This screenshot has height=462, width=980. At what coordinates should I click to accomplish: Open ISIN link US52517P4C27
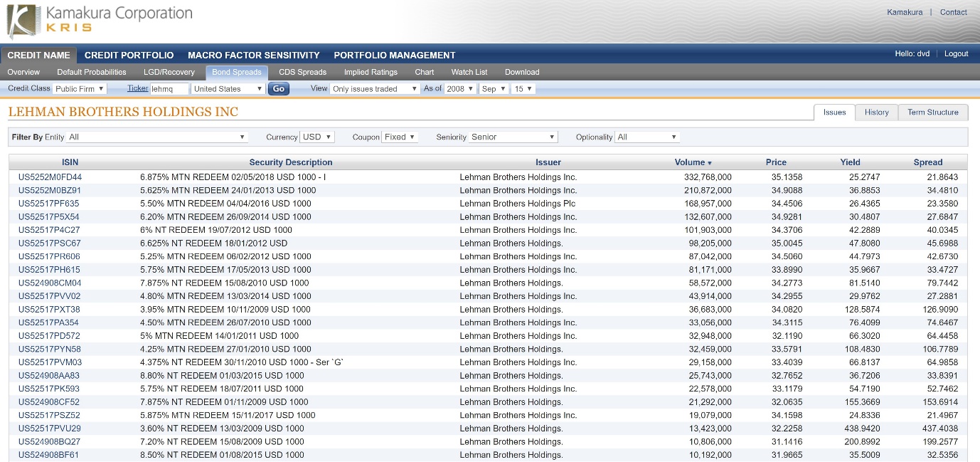pyautogui.click(x=49, y=230)
